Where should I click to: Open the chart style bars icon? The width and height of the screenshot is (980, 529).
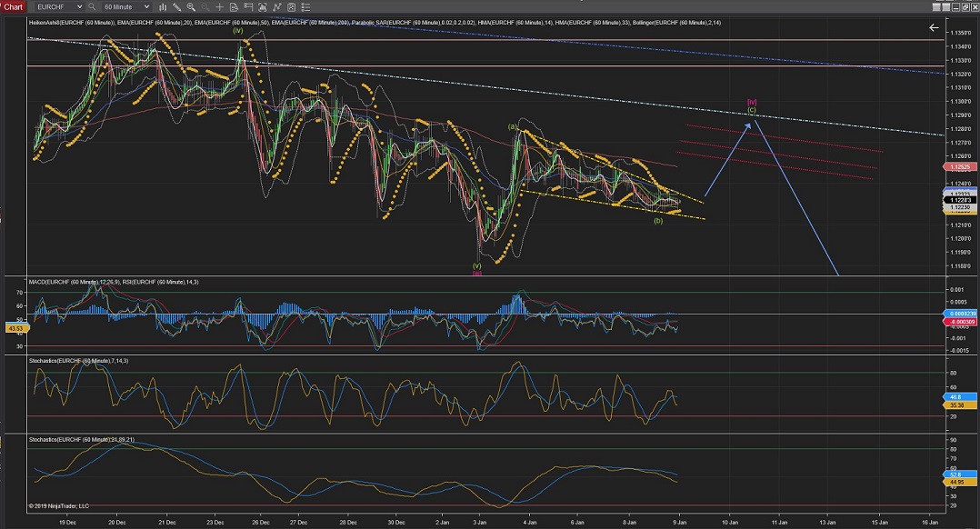tap(163, 7)
